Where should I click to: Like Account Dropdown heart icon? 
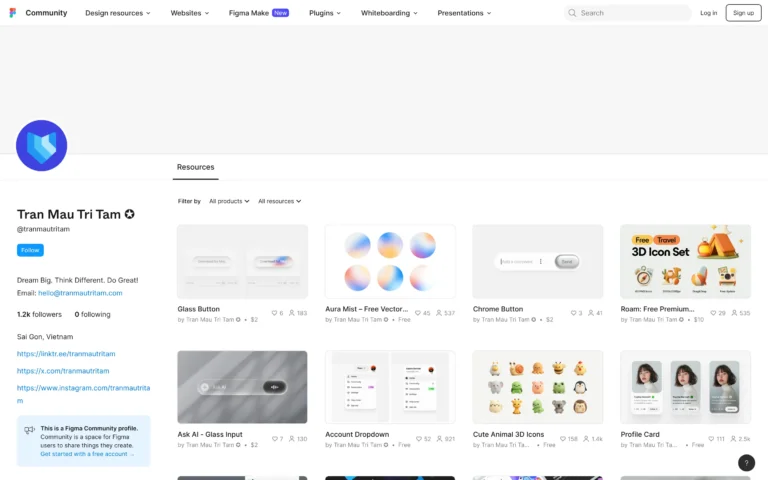(x=419, y=439)
